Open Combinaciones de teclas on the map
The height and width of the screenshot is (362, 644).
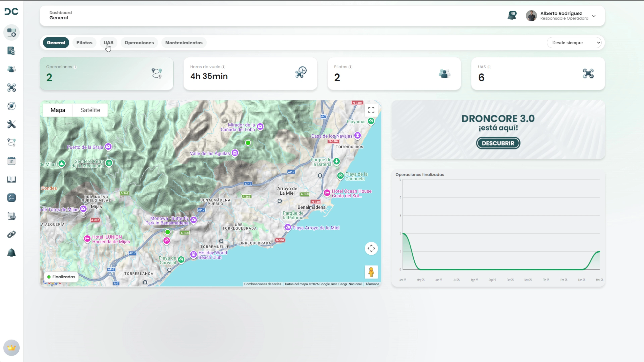tap(262, 284)
